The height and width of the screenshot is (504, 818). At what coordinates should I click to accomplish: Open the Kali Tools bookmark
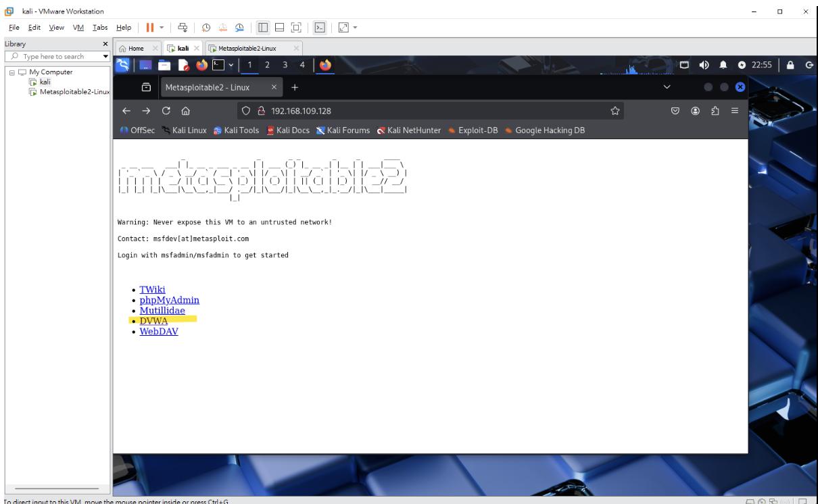[x=236, y=130]
